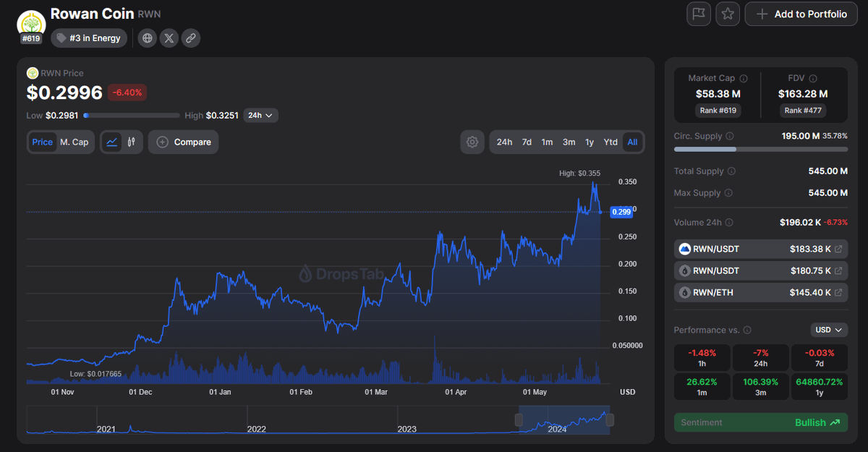Click the -6.40% price change badge

[128, 93]
